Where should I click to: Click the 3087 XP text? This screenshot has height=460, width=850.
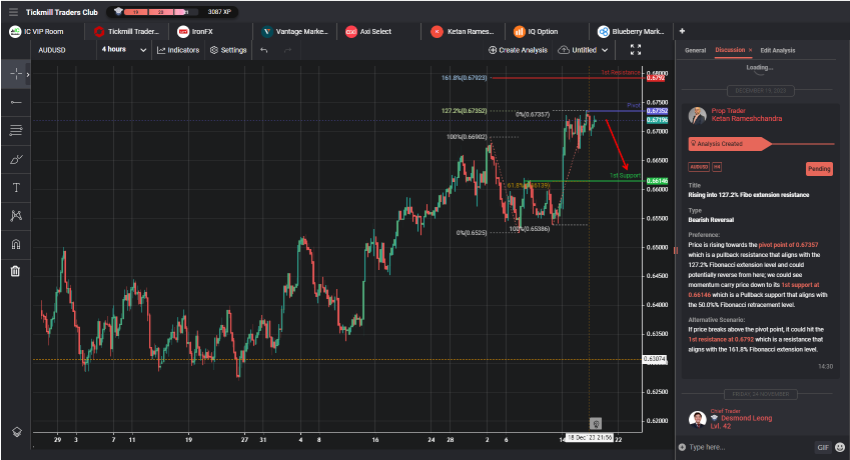(x=219, y=12)
